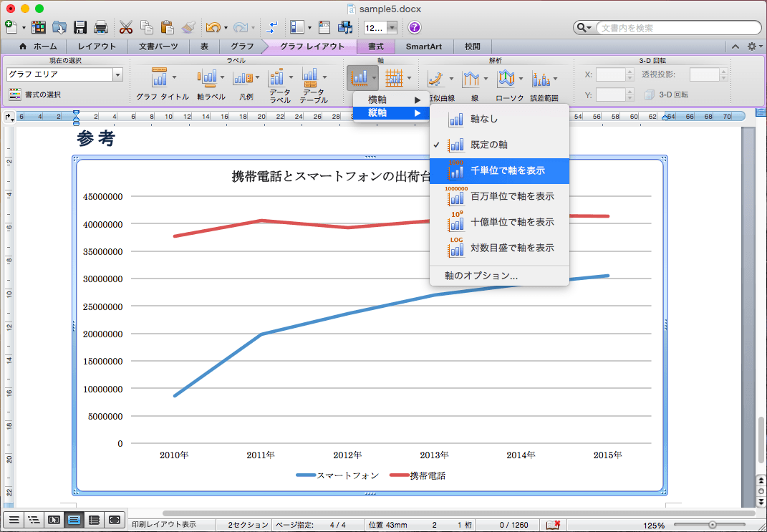Adjust the zoom slider in status bar

pos(713,525)
